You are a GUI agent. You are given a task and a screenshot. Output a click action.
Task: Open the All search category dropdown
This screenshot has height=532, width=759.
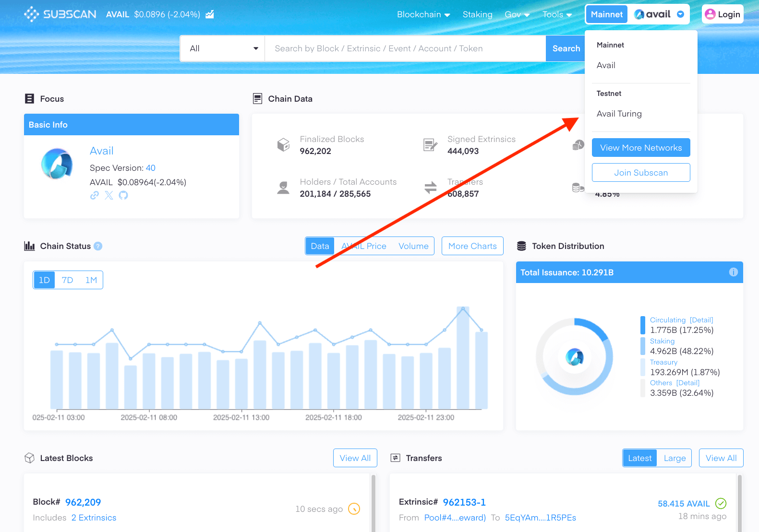point(223,48)
